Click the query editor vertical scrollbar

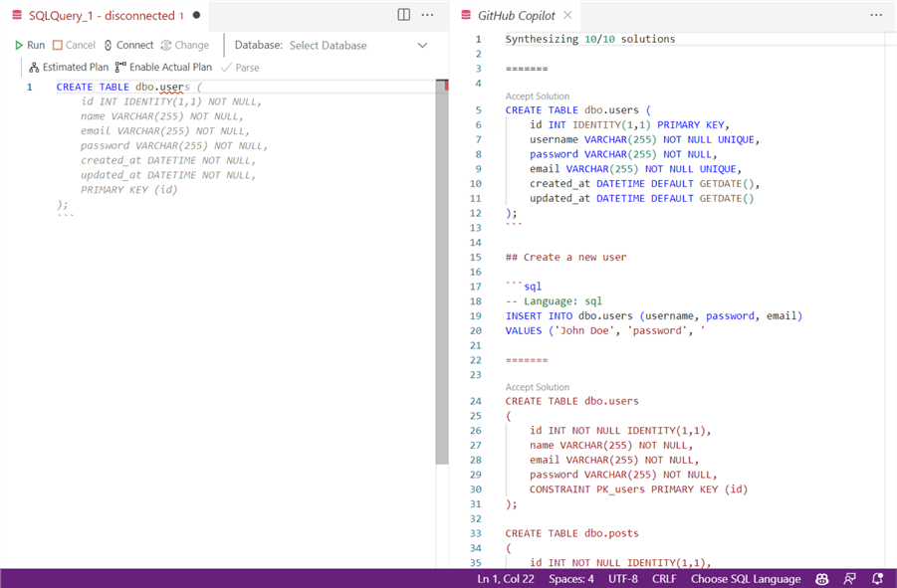point(442,274)
